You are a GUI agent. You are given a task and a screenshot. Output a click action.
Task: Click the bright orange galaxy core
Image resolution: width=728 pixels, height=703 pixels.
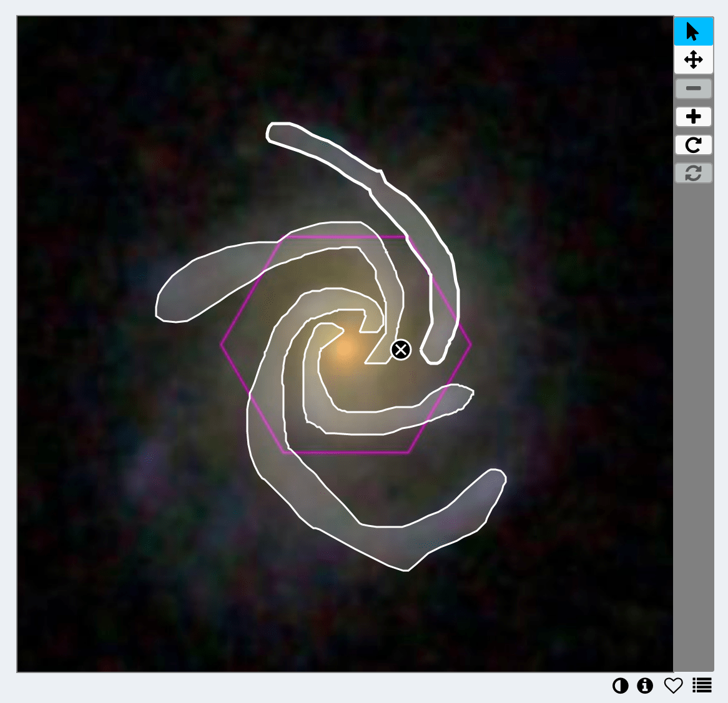pos(345,348)
